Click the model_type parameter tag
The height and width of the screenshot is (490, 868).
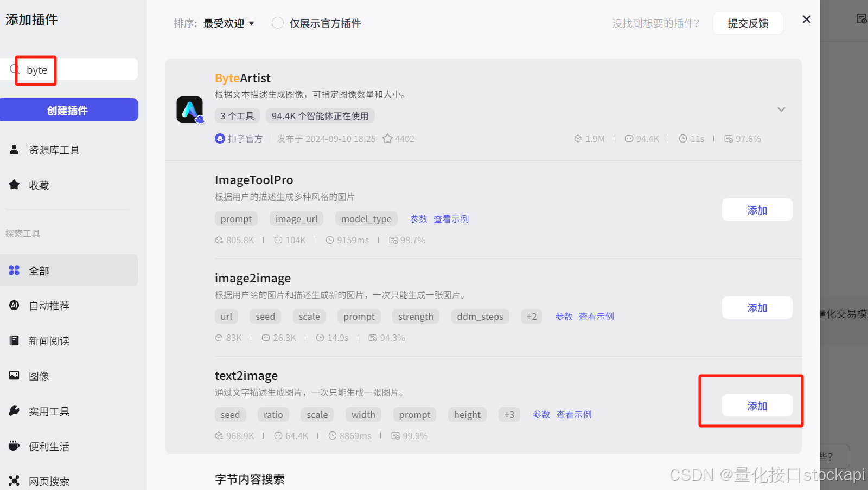366,219
